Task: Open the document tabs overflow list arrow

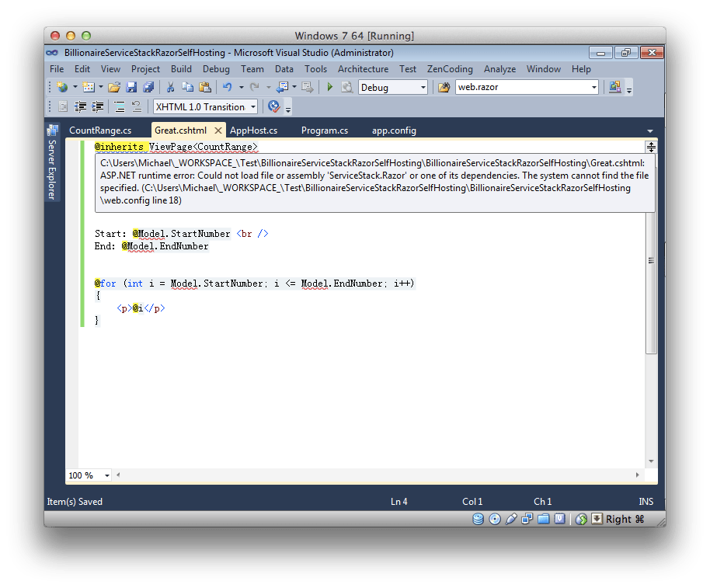Action: [x=650, y=130]
